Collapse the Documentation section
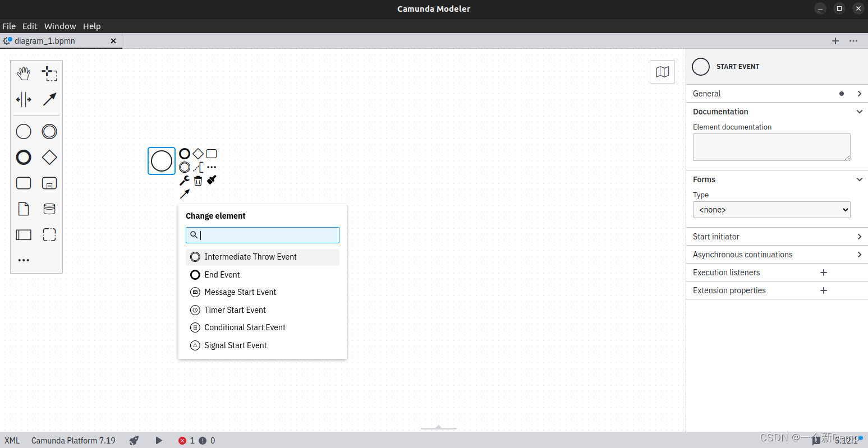 (x=777, y=112)
